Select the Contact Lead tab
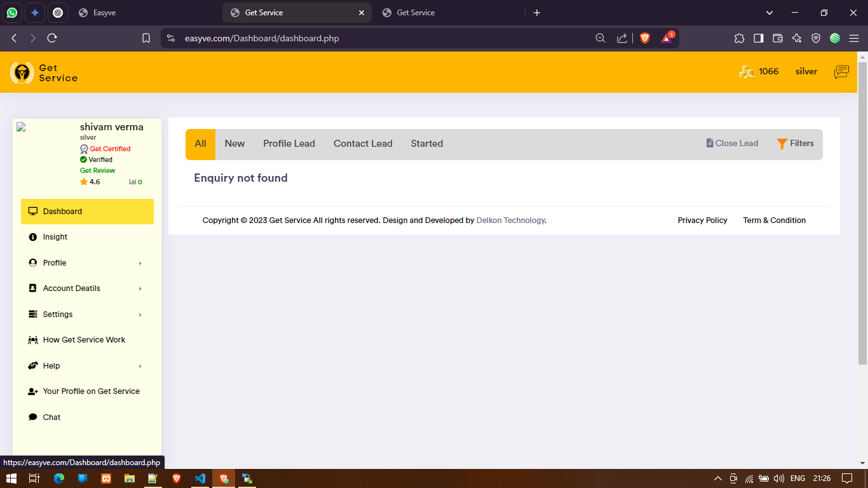Viewport: 868px width, 488px height. tap(363, 144)
